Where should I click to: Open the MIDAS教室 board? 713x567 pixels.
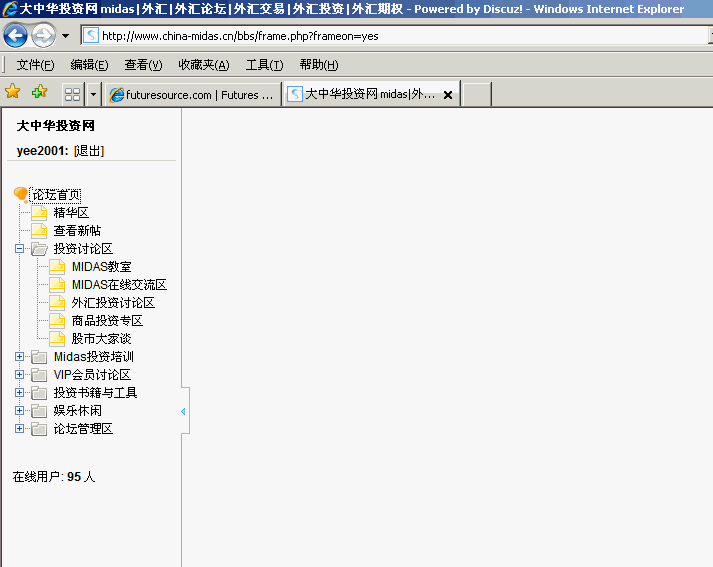point(102,266)
